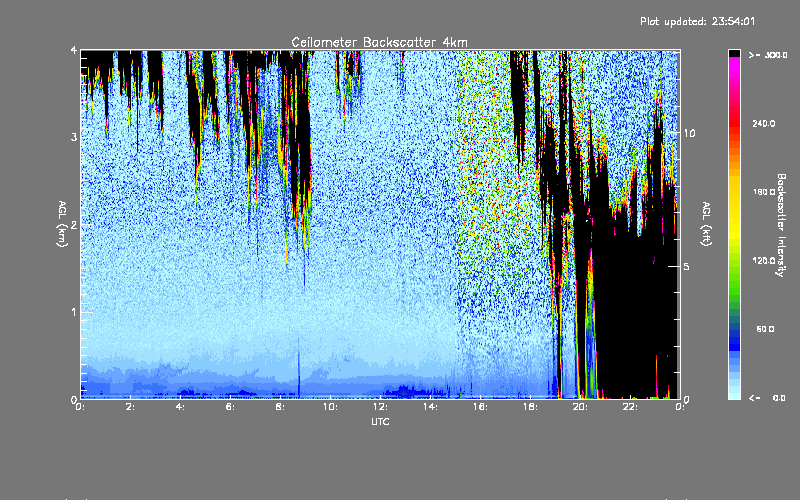Click the "18:" UTC hour tick label
Image resolution: width=800 pixels, height=500 pixels.
point(530,407)
